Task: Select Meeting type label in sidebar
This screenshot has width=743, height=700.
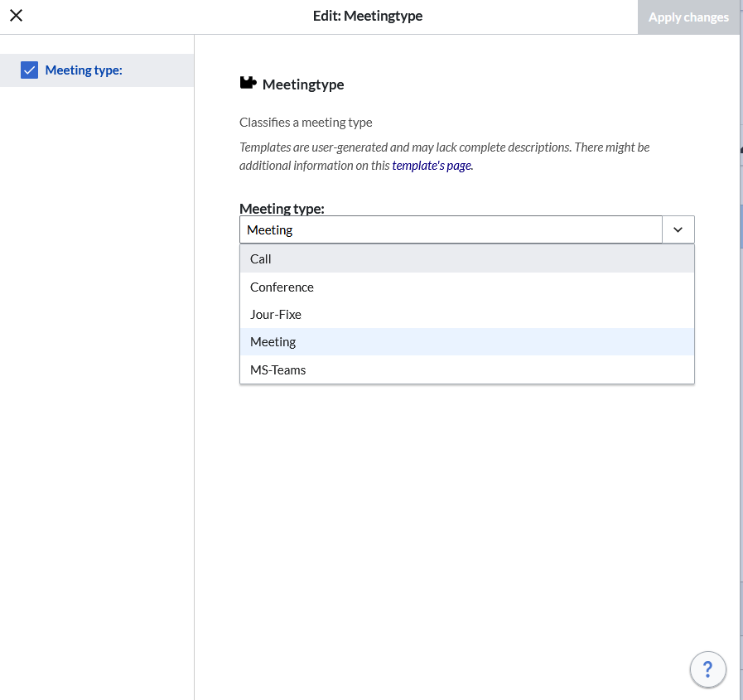Action: (84, 70)
